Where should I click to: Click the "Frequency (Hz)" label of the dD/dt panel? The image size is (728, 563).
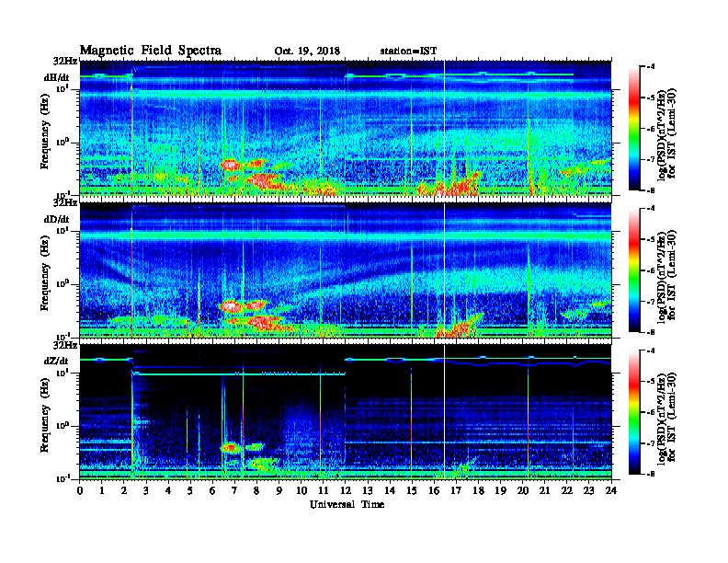(45, 273)
